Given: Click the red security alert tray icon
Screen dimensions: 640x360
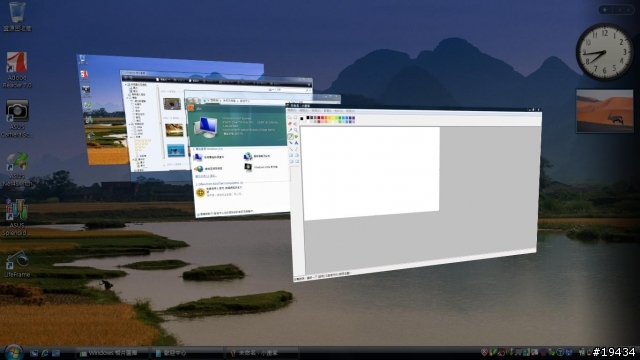Looking at the screenshot, I should coord(484,352).
